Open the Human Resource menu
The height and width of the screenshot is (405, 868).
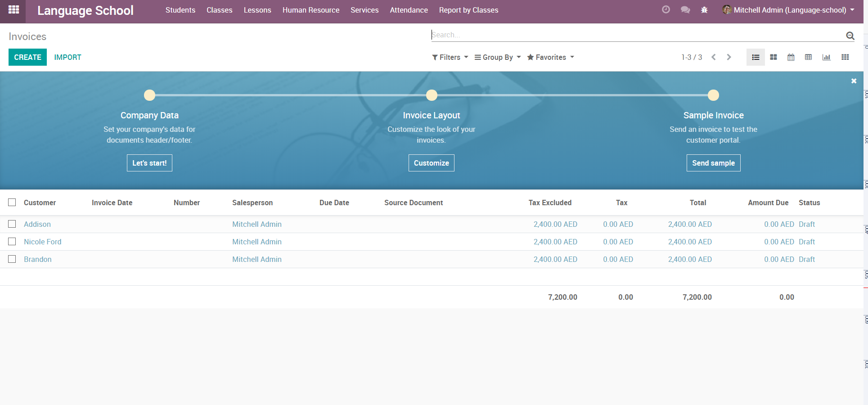click(310, 10)
